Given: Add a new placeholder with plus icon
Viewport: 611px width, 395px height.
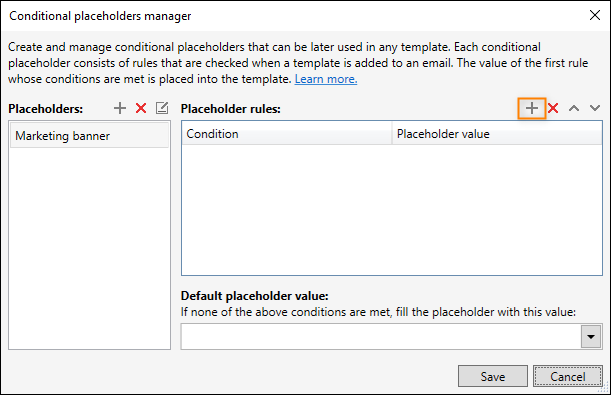Looking at the screenshot, I should point(120,108).
